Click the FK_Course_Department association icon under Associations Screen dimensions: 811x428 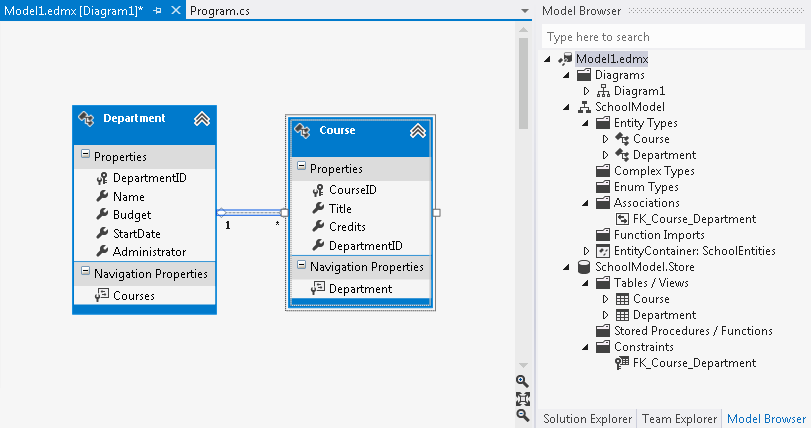pos(622,219)
